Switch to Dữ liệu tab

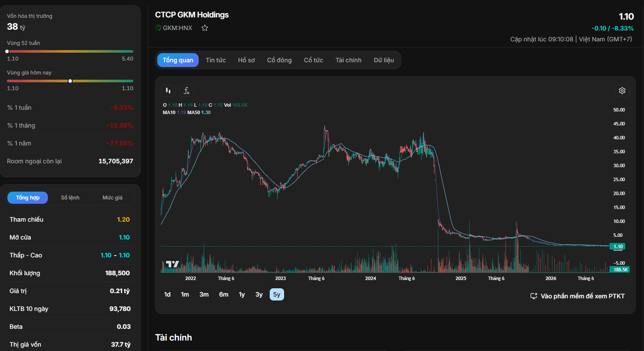pos(384,60)
